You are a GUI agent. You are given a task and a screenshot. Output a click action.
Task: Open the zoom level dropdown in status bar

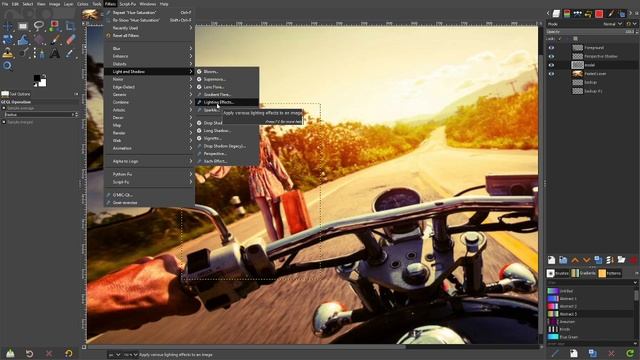coord(131,355)
